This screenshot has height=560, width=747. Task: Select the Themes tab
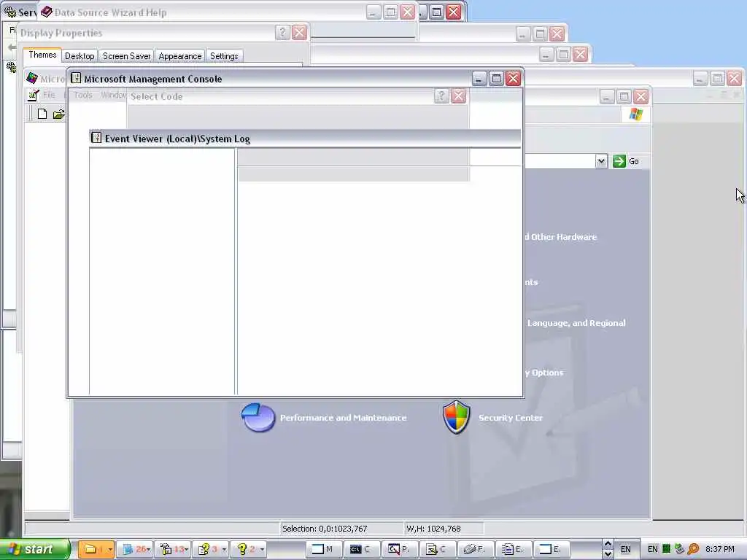click(x=42, y=55)
